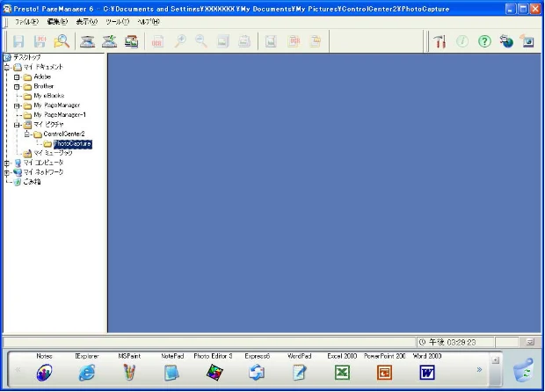The image size is (545, 392).
Task: Click the clock time display in status bar
Action: point(447,342)
